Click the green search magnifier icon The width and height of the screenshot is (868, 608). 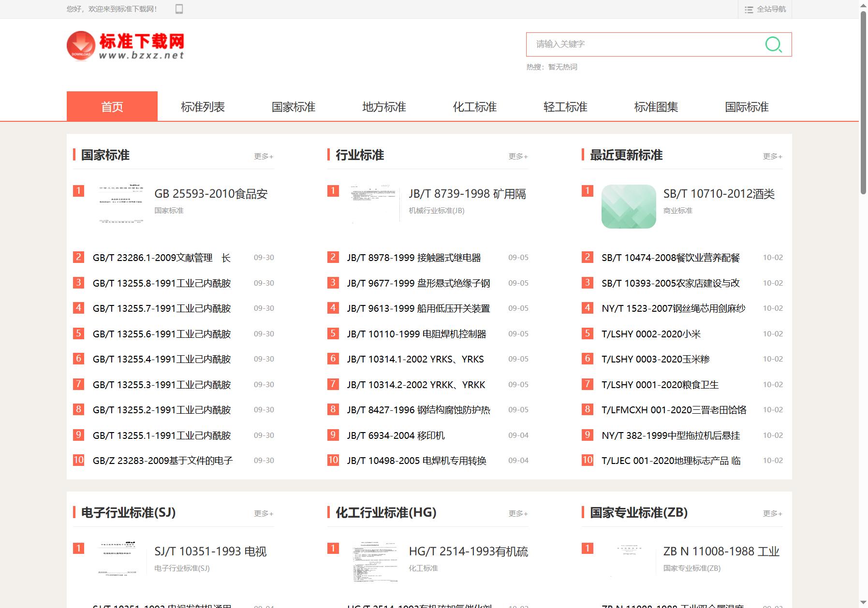pos(773,44)
